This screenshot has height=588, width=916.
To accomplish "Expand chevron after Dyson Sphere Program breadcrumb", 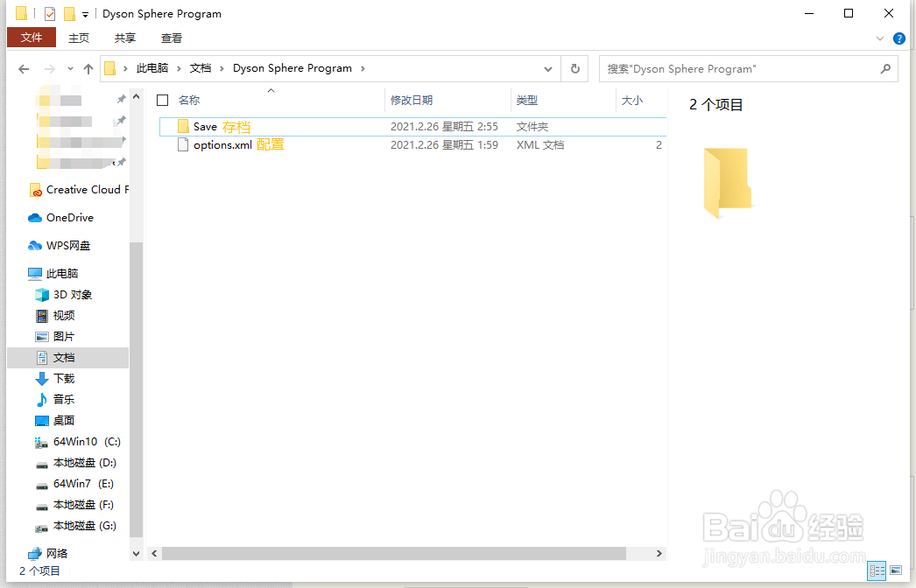I will 363,68.
